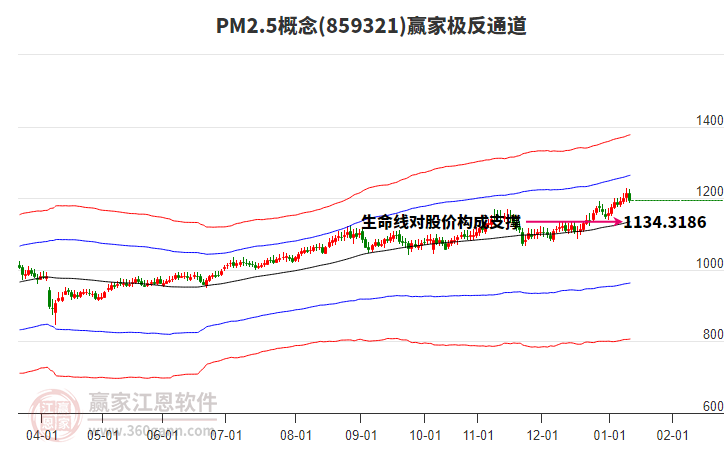Click the 10-01 date axis label
726x450 pixels.
point(425,435)
